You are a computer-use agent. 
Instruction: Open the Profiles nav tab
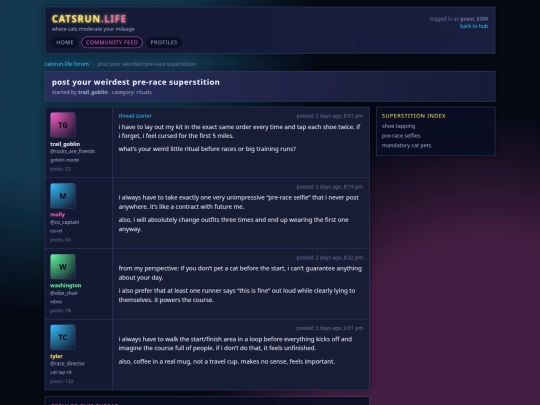pos(164,42)
